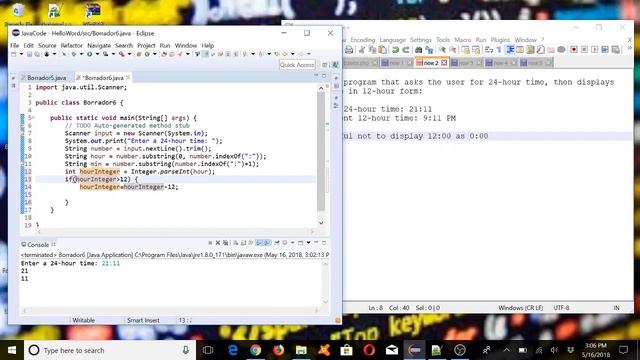Open the Display Selected Console dropdown
The image size is (640, 360).
point(292,243)
